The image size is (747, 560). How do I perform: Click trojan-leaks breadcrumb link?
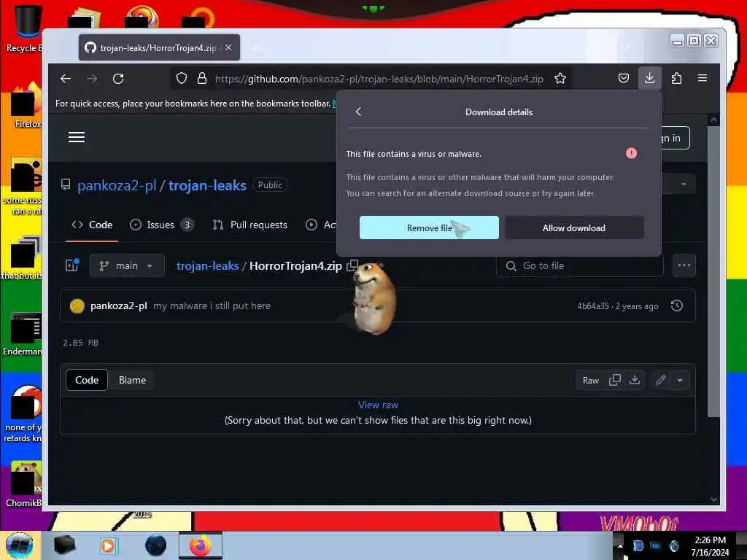pos(208,265)
